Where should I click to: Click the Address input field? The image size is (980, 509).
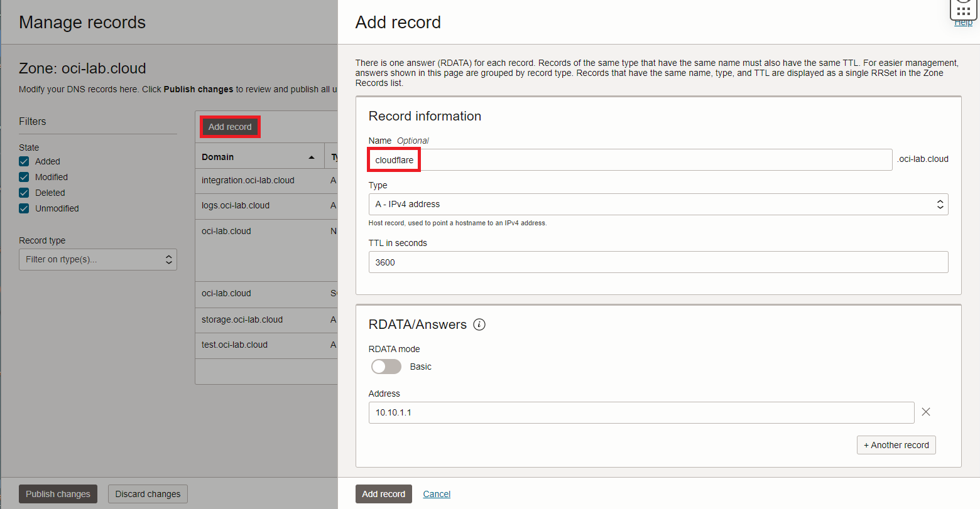tap(641, 412)
